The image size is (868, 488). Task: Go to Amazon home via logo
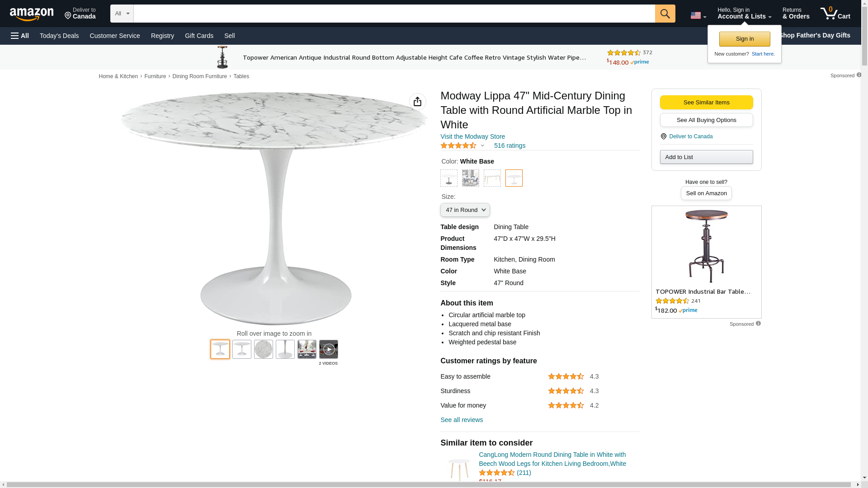pyautogui.click(x=32, y=14)
